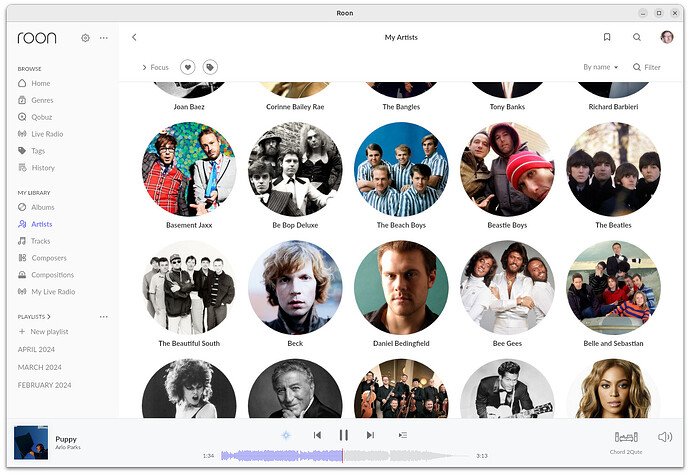Open Bee Gees artist photo

click(507, 287)
